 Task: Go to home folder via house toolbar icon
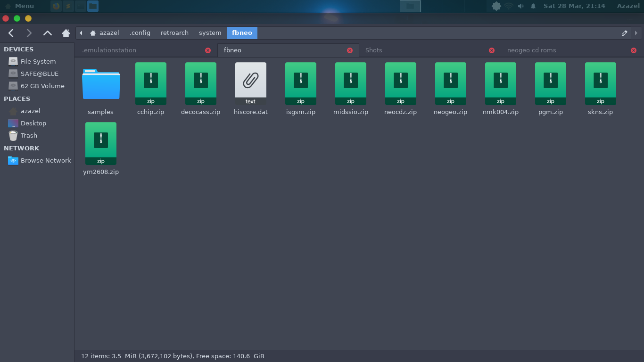[x=66, y=33]
